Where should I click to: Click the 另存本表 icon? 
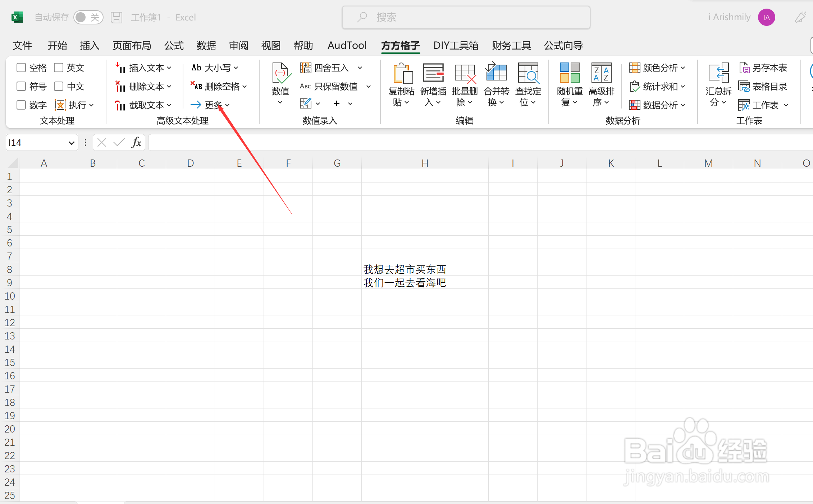tap(744, 68)
